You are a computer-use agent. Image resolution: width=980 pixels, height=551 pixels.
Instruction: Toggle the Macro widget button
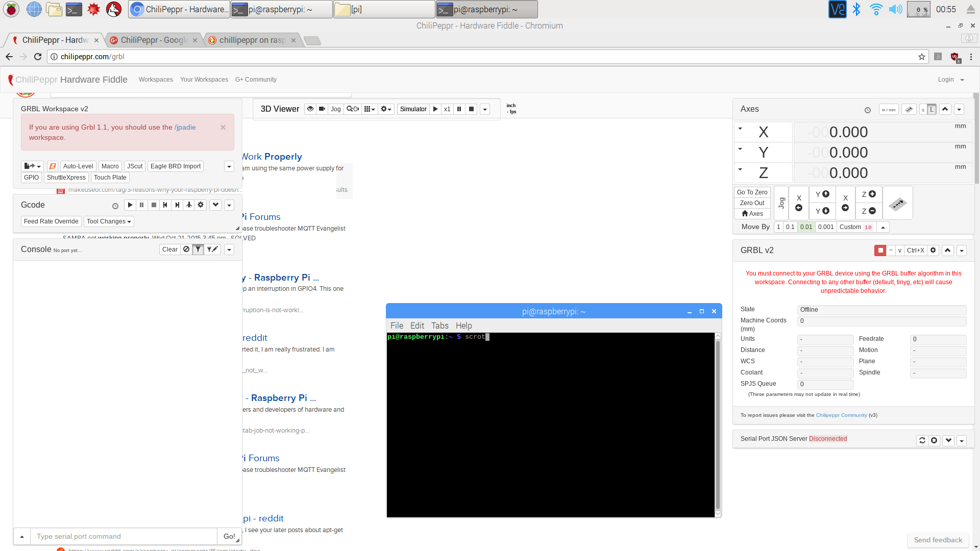tap(110, 166)
